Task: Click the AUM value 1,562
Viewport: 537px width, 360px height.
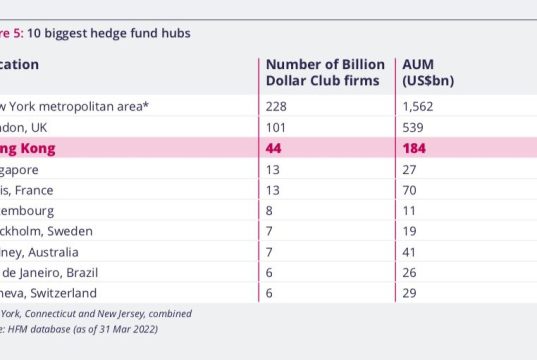Action: [x=418, y=107]
